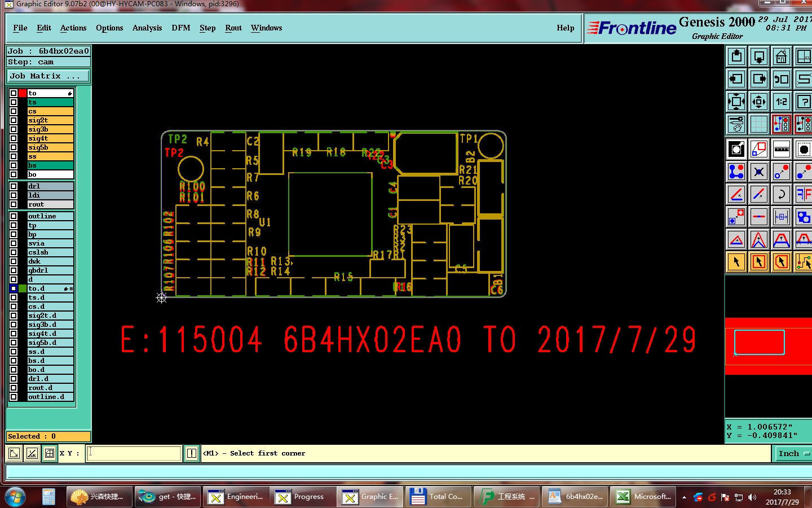The image size is (812, 508).
Task: Open the wrench and palette settings icon
Action: click(x=736, y=124)
